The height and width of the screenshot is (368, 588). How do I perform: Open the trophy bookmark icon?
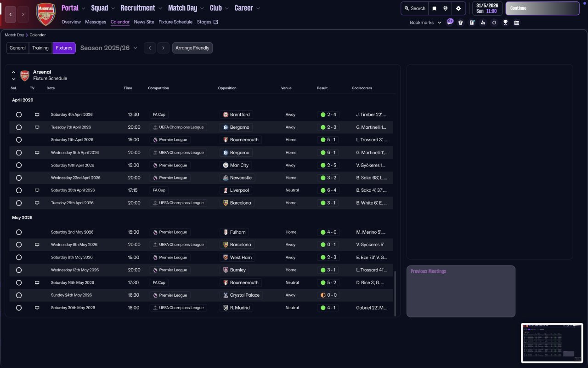coord(505,23)
